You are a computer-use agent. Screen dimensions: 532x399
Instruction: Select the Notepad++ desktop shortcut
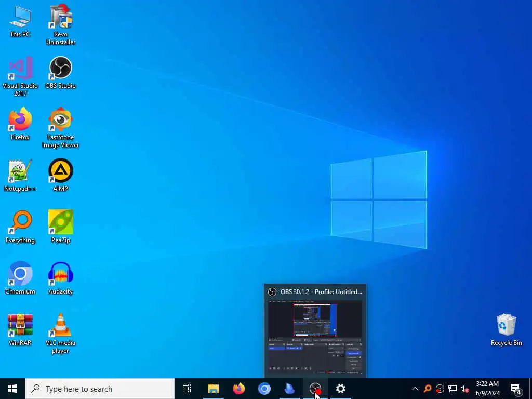pyautogui.click(x=20, y=176)
